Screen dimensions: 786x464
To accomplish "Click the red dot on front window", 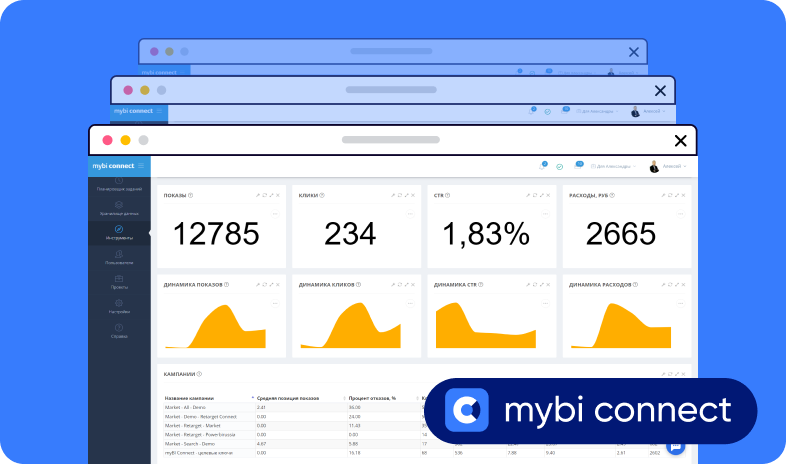I will point(107,140).
